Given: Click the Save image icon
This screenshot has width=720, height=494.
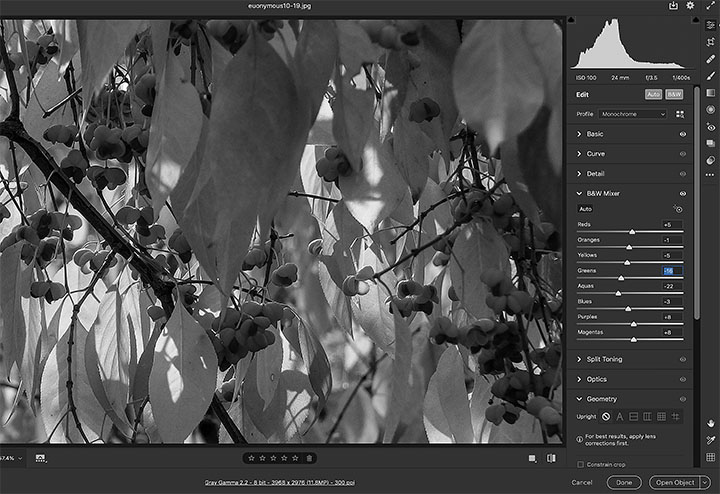Looking at the screenshot, I should point(673,6).
